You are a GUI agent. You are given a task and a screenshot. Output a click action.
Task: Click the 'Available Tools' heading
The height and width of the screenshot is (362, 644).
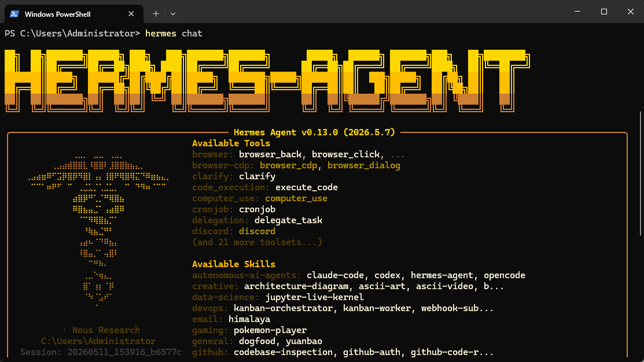tap(231, 143)
